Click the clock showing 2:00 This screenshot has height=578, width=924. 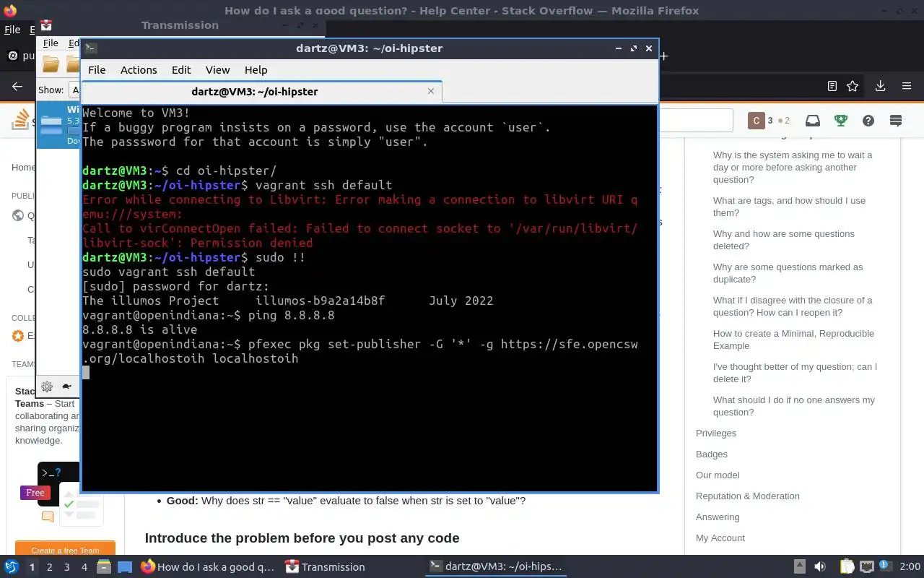(x=910, y=567)
